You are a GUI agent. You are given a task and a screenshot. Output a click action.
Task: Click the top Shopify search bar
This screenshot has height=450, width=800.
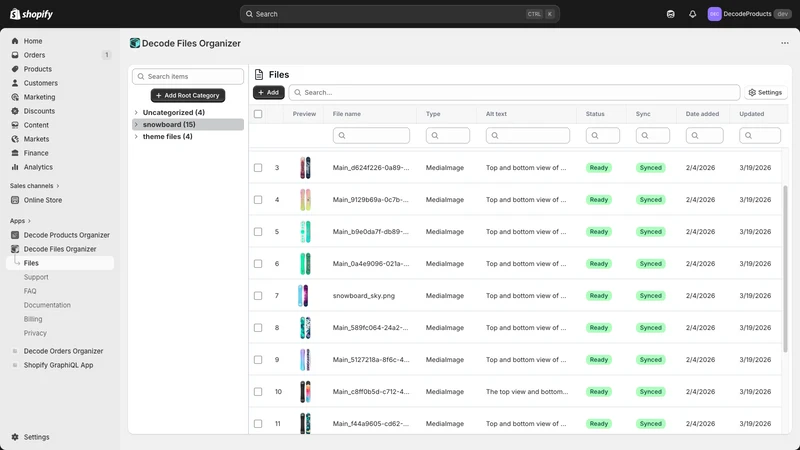tap(399, 14)
